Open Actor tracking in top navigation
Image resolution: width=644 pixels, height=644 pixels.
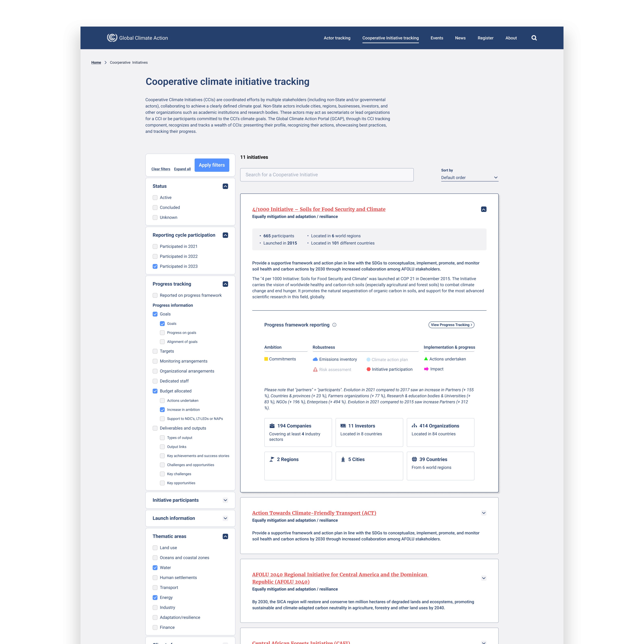pos(337,38)
